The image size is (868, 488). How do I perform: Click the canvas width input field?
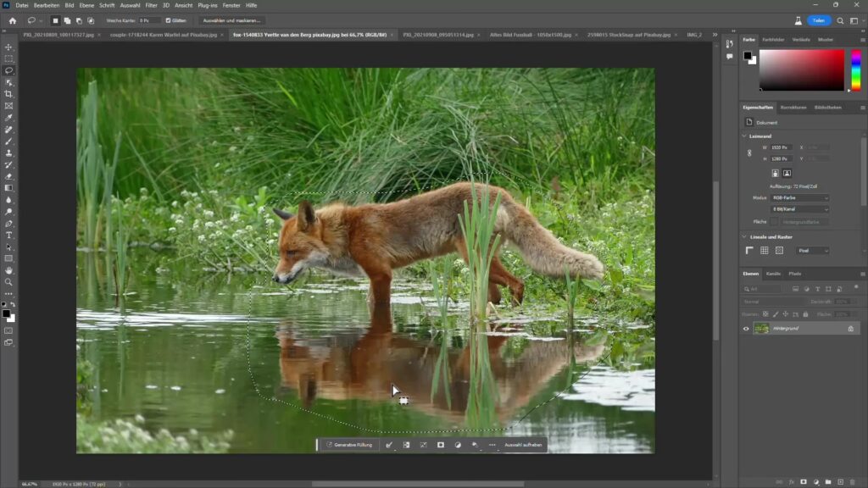click(x=780, y=147)
